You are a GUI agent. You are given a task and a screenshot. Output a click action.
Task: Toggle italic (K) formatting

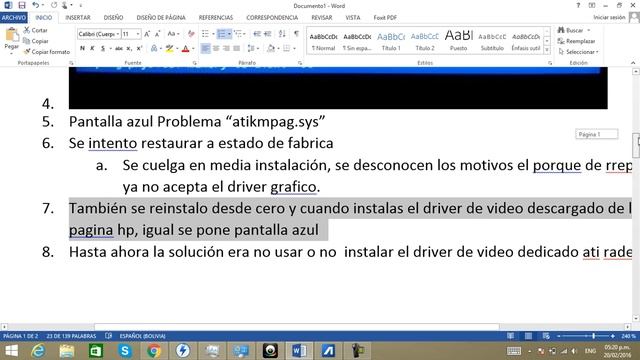(92, 49)
